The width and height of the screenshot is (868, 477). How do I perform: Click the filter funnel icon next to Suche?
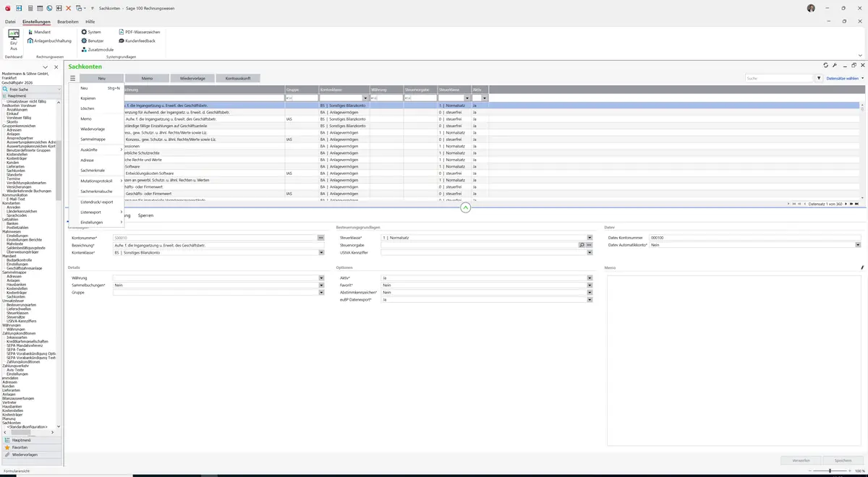click(x=820, y=78)
